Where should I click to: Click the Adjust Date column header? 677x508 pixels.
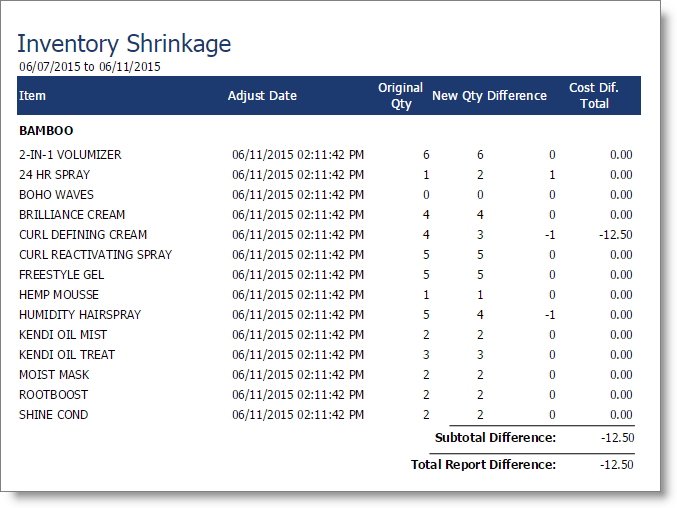(x=262, y=96)
